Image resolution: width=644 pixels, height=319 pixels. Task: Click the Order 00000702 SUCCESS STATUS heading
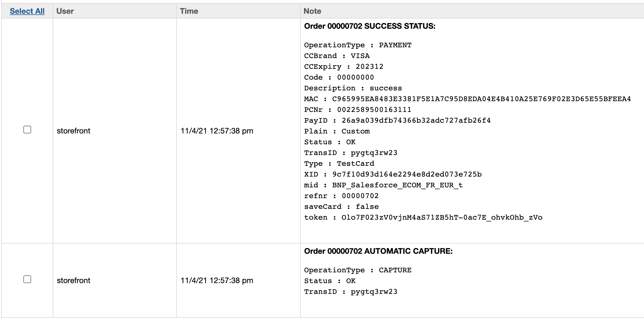tap(370, 26)
